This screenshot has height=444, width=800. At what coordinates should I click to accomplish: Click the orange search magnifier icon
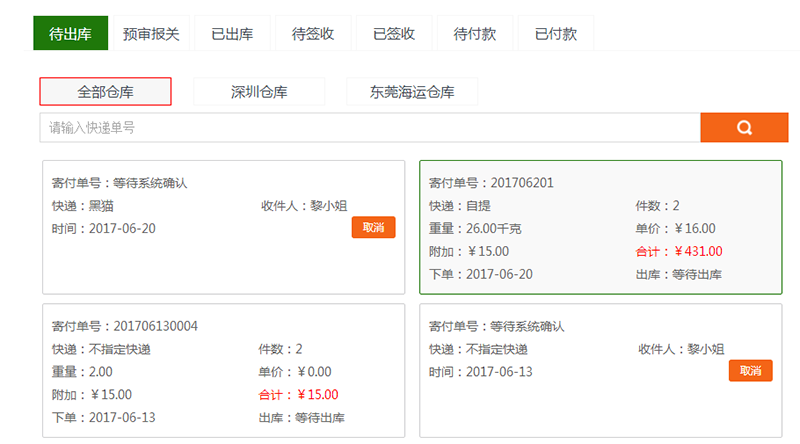(744, 128)
